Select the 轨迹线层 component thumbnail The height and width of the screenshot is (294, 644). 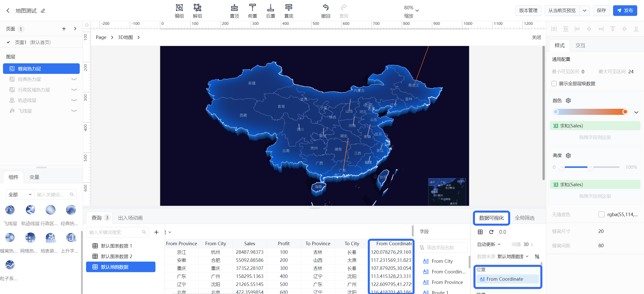[x=30, y=210]
